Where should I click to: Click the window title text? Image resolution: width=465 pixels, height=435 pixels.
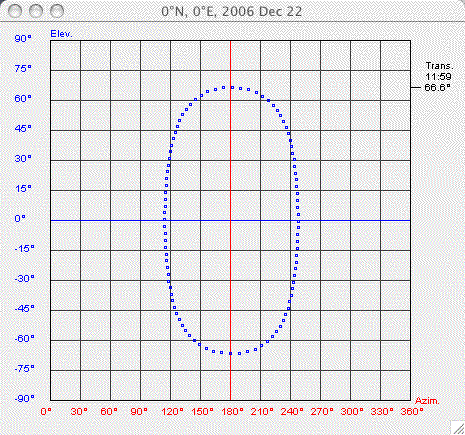click(232, 11)
